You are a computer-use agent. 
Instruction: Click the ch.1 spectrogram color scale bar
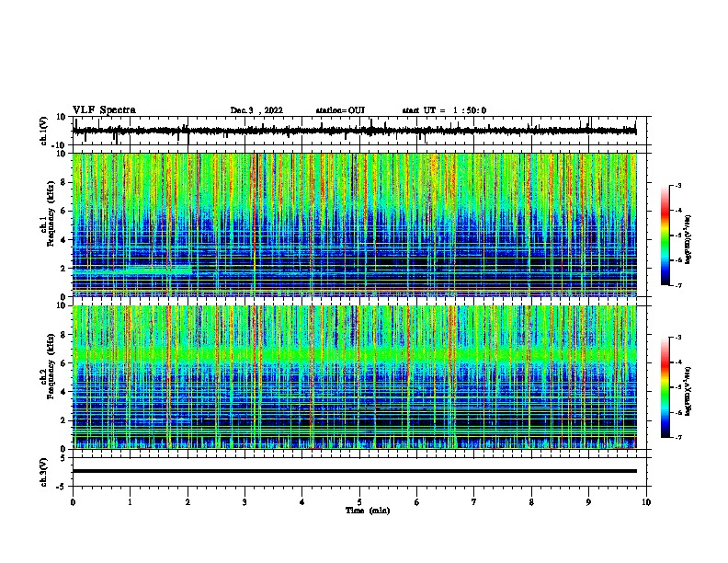pos(665,236)
